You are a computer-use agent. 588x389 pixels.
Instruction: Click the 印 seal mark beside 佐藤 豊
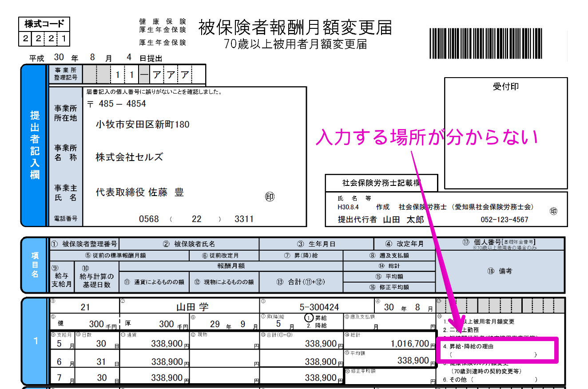click(x=270, y=196)
